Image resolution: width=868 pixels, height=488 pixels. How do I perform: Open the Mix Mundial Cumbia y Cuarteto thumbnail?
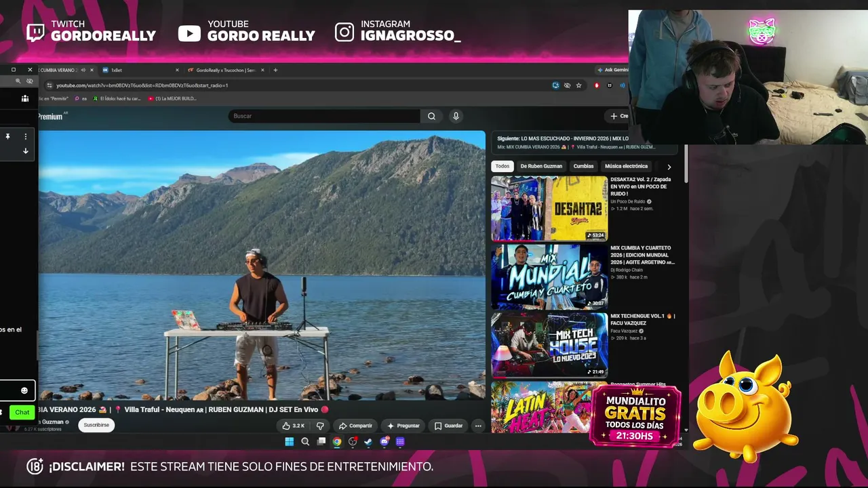549,277
